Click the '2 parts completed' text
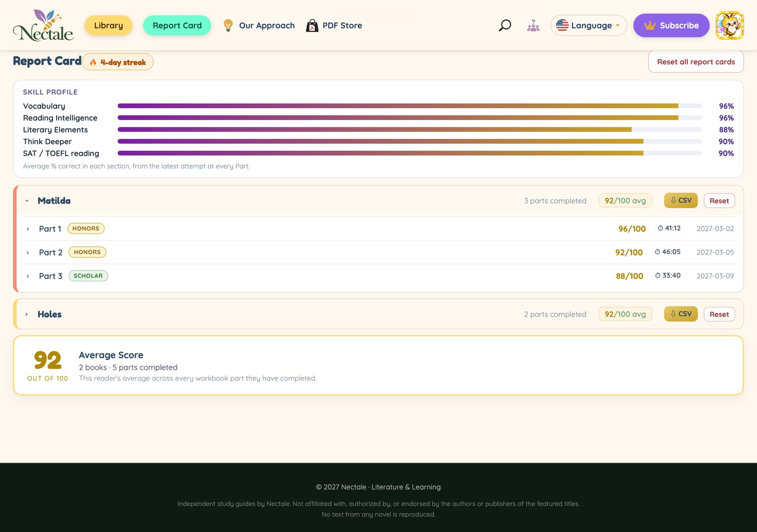Viewport: 757px width, 532px height. point(555,314)
